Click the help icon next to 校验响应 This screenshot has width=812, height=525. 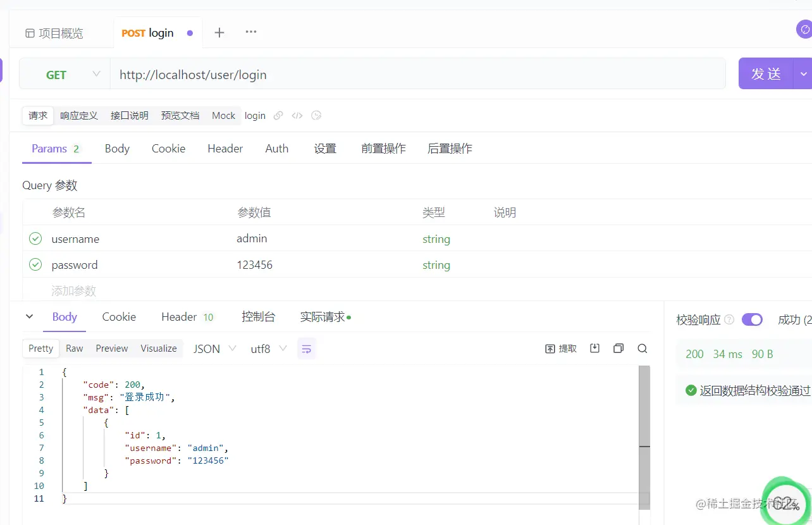729,320
